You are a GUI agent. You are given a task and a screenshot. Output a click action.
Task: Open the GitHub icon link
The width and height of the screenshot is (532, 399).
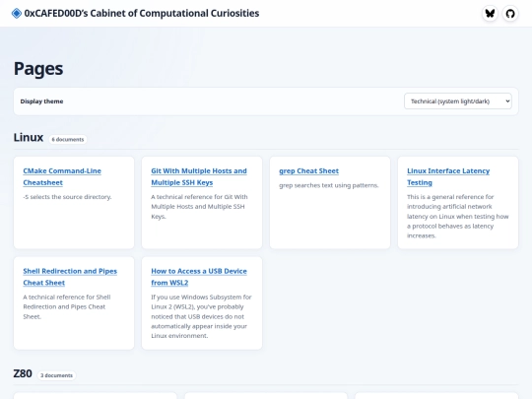[x=510, y=14]
